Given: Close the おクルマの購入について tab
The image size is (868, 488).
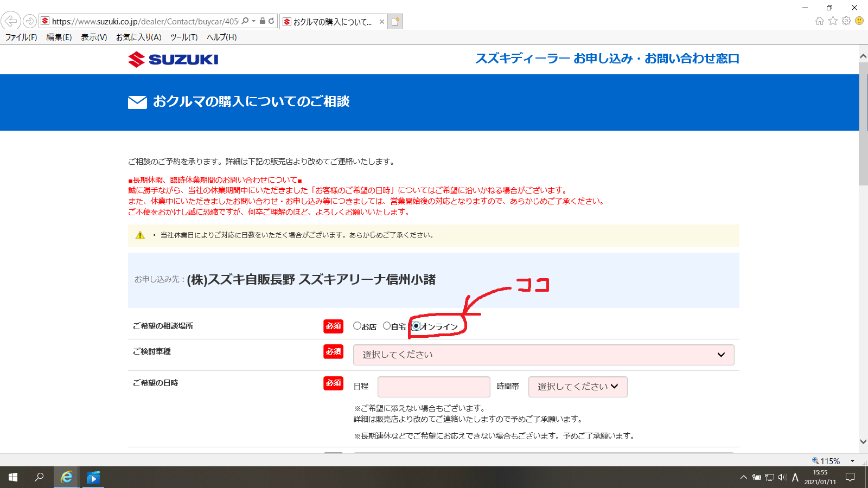Looking at the screenshot, I should pos(382,22).
